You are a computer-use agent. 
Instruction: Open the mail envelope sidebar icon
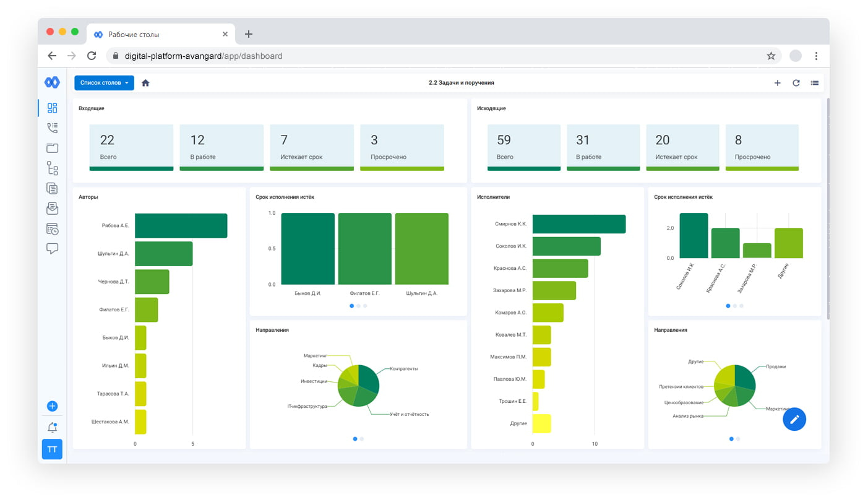(x=52, y=209)
